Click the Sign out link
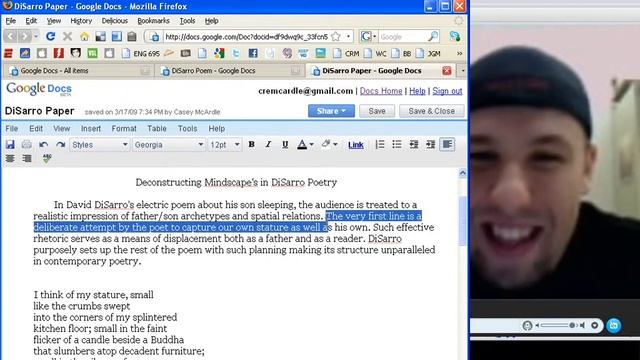The width and height of the screenshot is (640, 360). tap(447, 91)
